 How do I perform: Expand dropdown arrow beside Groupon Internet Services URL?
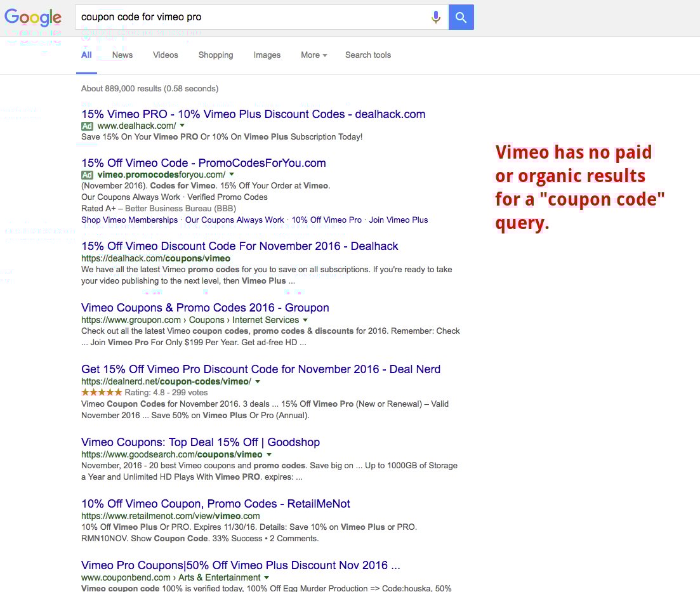pos(305,320)
